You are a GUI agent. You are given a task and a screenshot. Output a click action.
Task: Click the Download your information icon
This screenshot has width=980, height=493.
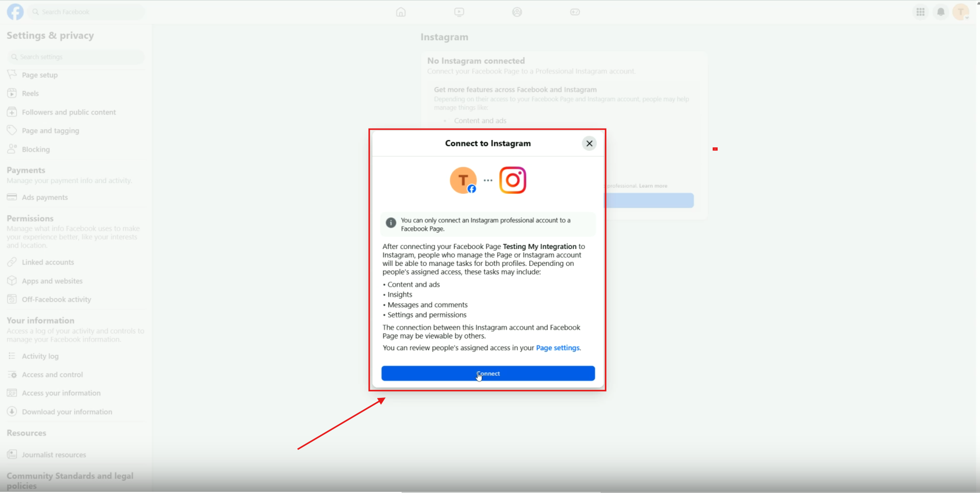(12, 412)
